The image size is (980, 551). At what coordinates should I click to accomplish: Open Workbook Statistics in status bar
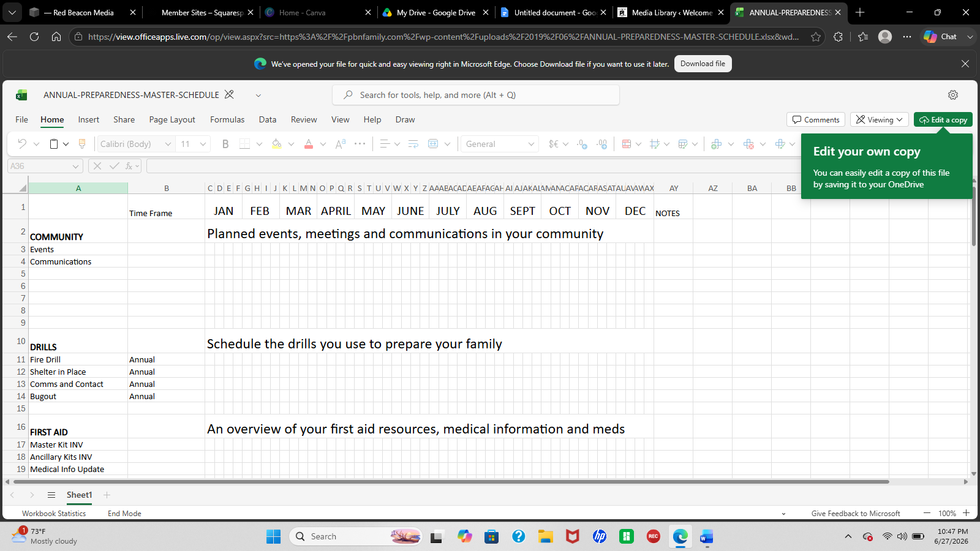pyautogui.click(x=54, y=514)
